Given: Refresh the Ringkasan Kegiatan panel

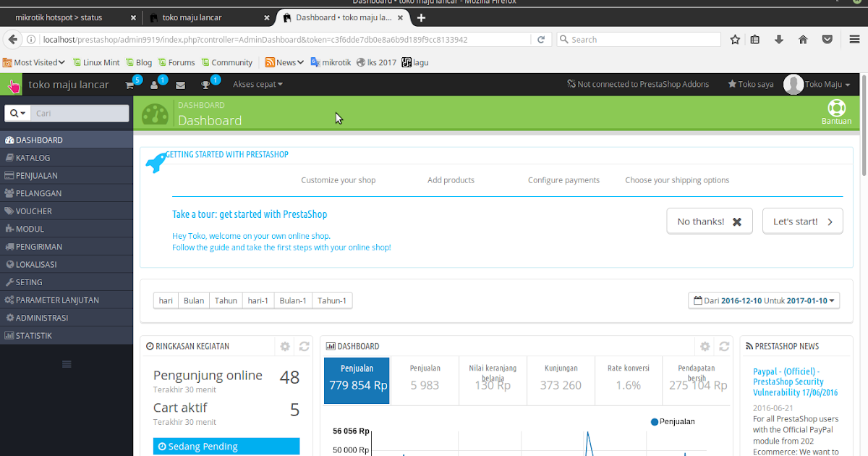Looking at the screenshot, I should click(x=305, y=347).
